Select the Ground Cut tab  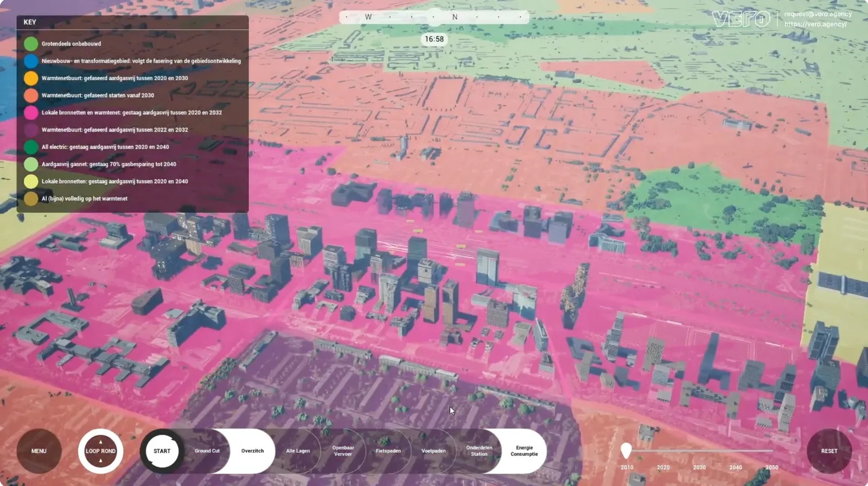coord(207,451)
